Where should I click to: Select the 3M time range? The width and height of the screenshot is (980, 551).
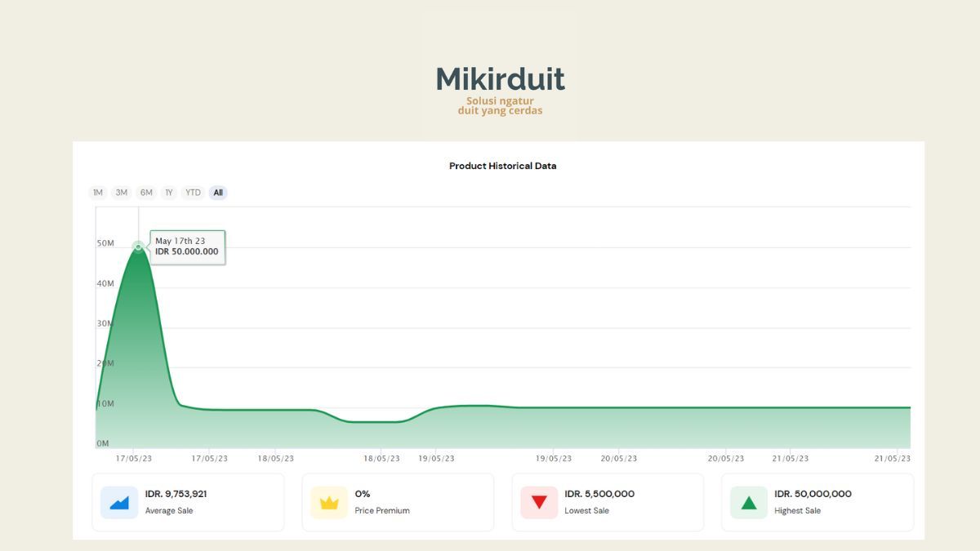tap(122, 193)
